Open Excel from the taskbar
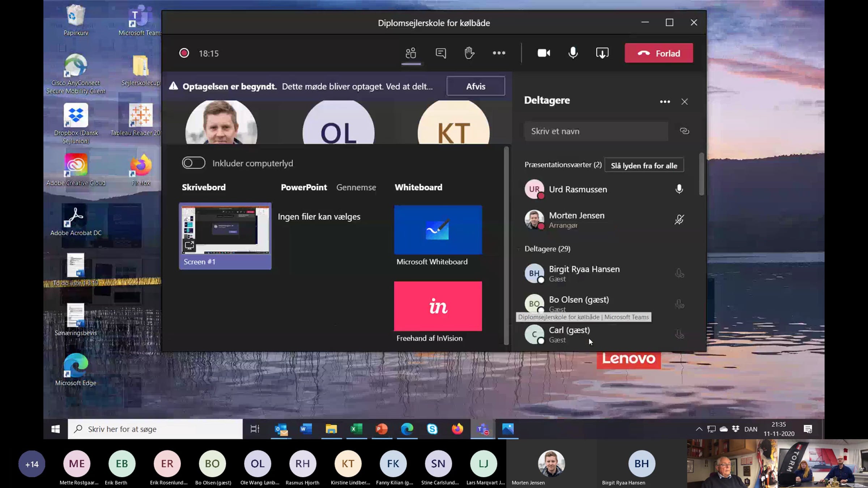The image size is (868, 488). pos(356,429)
